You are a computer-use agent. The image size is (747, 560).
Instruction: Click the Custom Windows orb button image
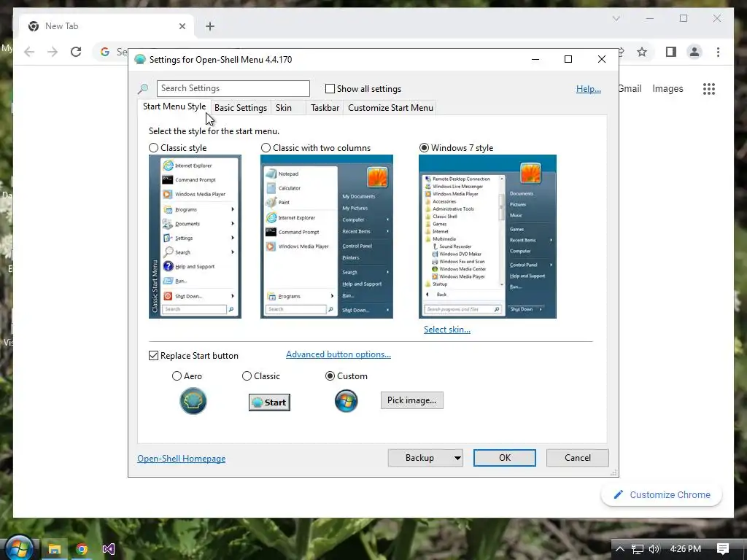click(347, 401)
